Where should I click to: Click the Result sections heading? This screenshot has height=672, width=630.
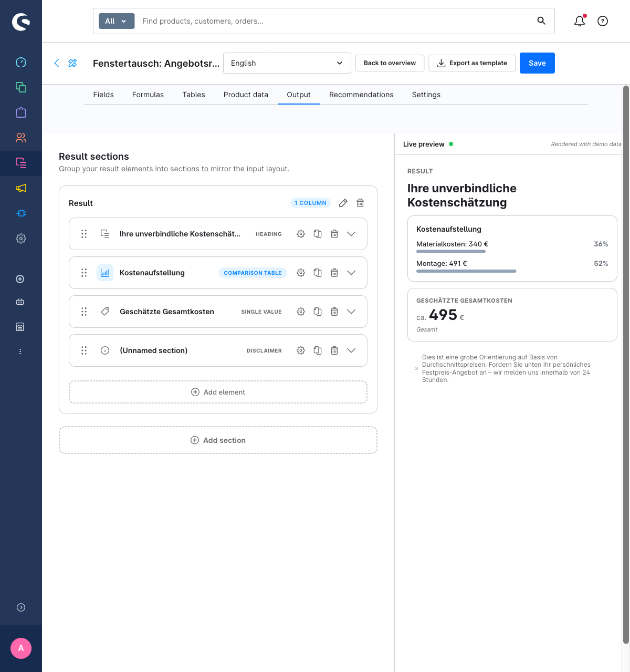click(x=94, y=157)
